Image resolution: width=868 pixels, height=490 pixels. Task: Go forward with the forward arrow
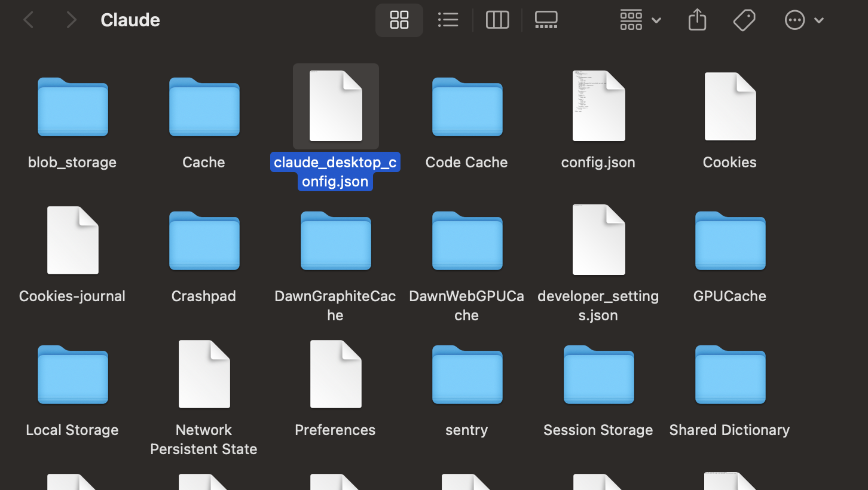71,20
